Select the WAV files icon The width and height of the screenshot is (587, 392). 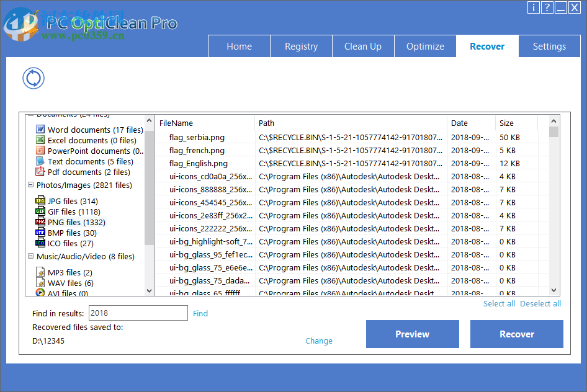coord(40,282)
